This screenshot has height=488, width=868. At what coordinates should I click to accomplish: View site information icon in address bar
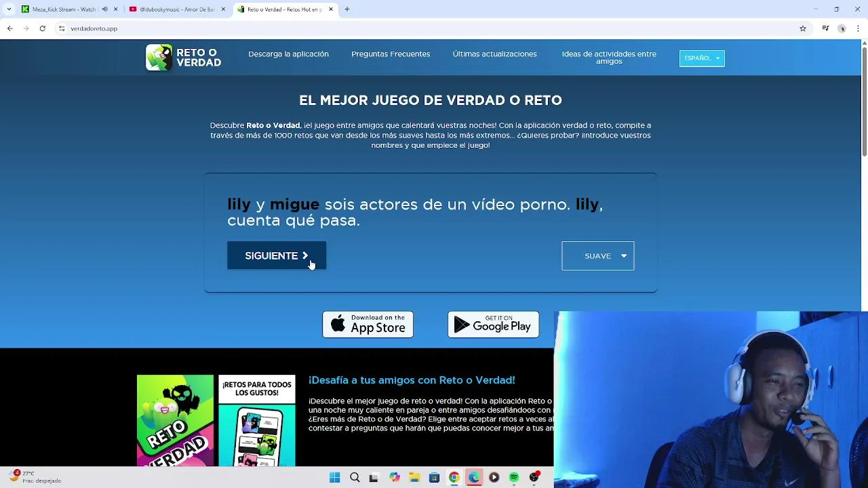click(x=62, y=28)
